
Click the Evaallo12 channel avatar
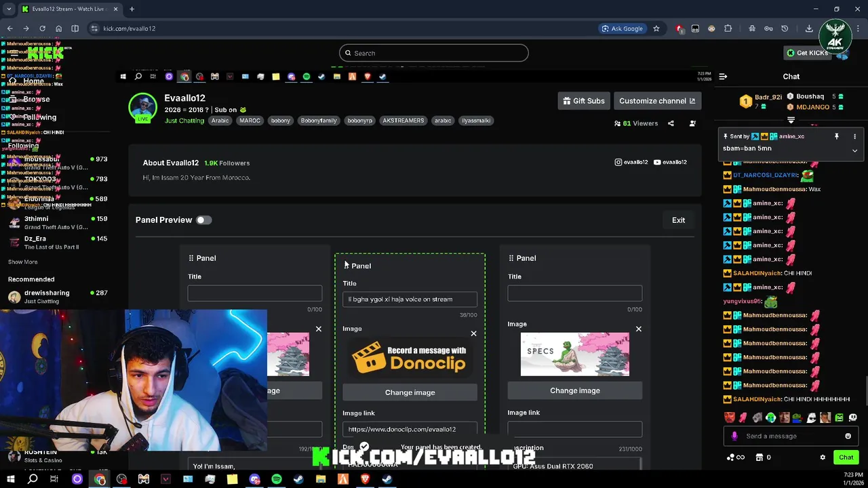pos(143,108)
